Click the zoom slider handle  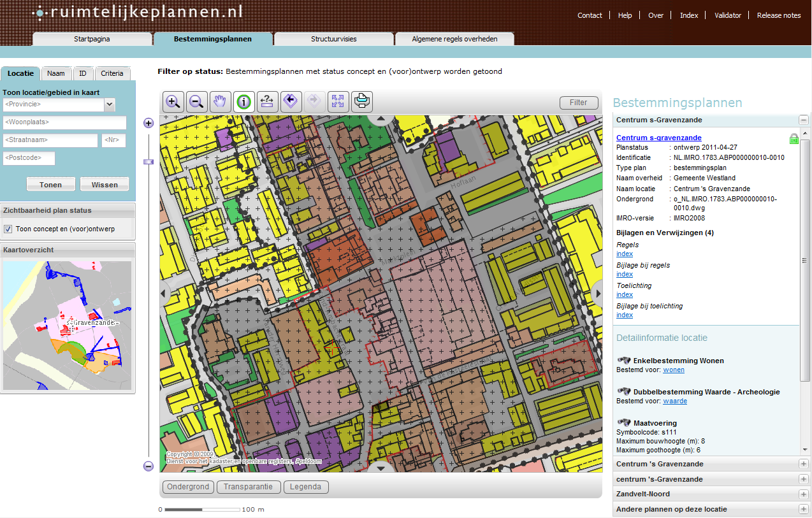[x=149, y=162]
